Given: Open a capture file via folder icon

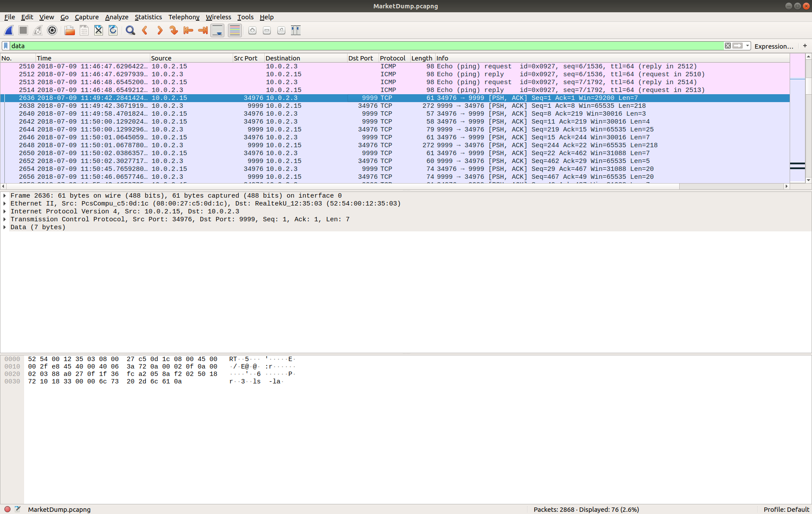Looking at the screenshot, I should pos(69,30).
